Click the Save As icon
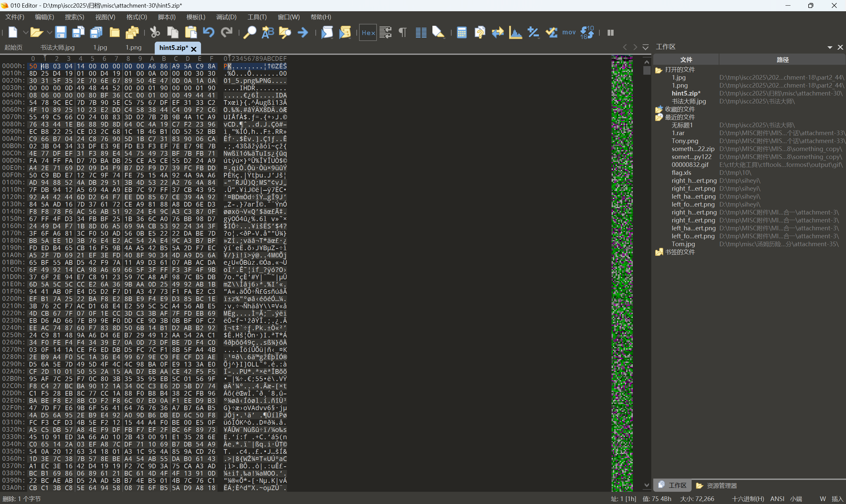Screen dimensions: 846x504 78,33
